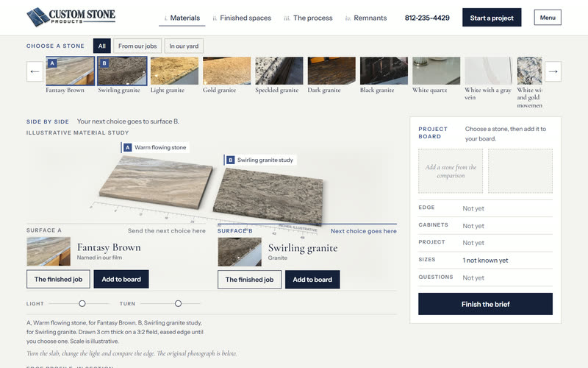
Task: Click the first empty project board slot
Action: pos(451,171)
